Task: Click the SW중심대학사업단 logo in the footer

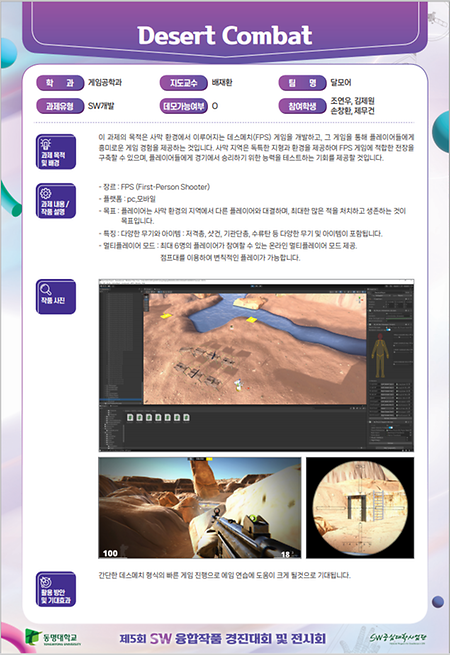Action: 398,638
